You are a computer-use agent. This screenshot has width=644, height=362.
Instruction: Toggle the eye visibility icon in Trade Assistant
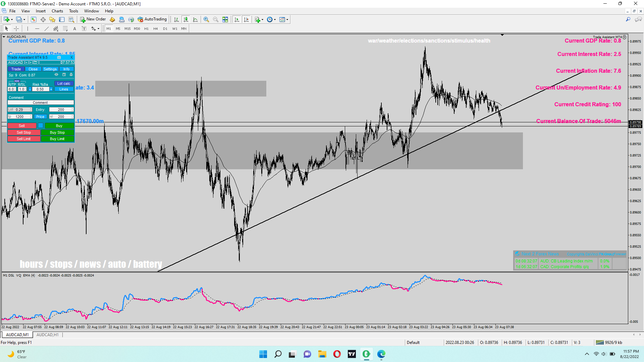click(x=56, y=75)
